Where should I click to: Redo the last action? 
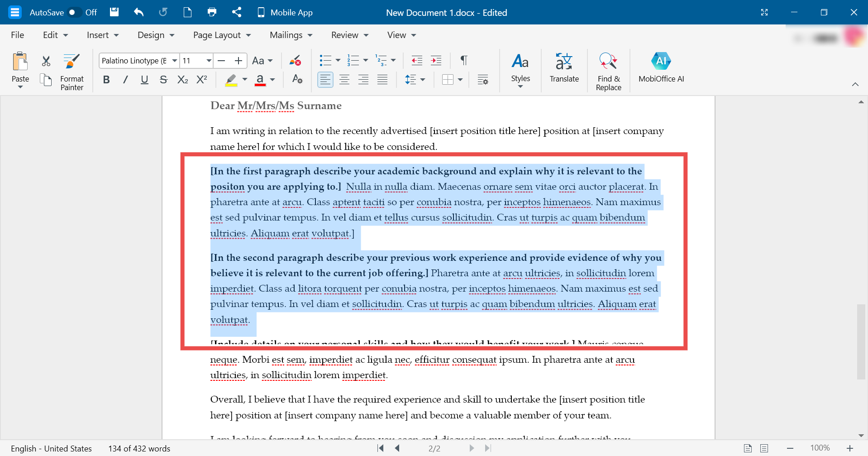(163, 12)
